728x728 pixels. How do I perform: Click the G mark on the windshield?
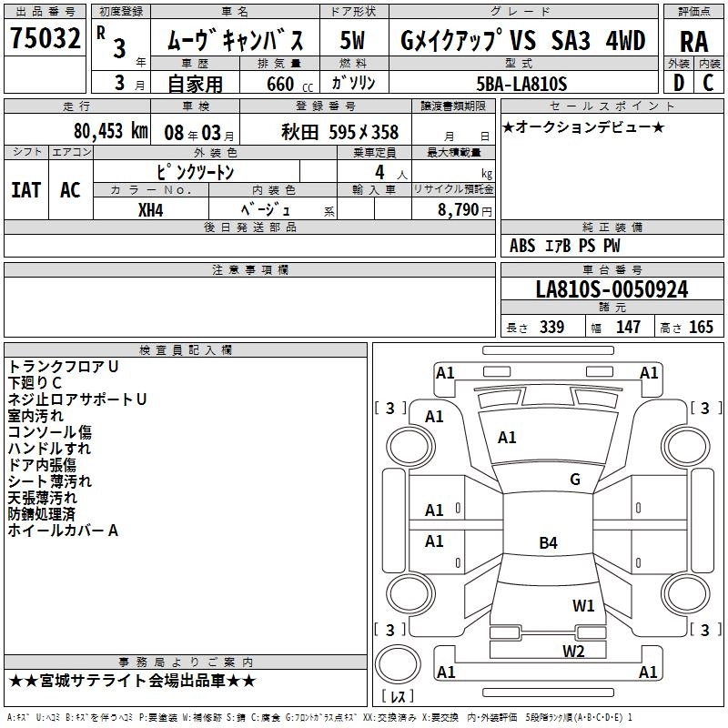coord(574,480)
